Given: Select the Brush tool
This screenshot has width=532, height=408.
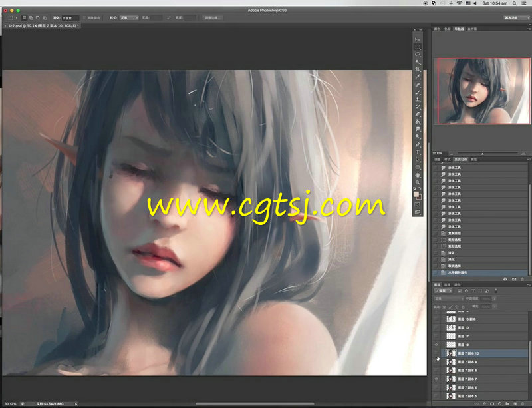Looking at the screenshot, I should click(x=418, y=92).
